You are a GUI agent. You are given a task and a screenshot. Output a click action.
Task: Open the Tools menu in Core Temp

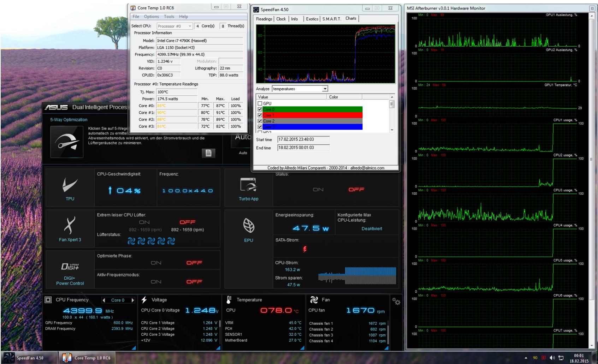coord(169,17)
